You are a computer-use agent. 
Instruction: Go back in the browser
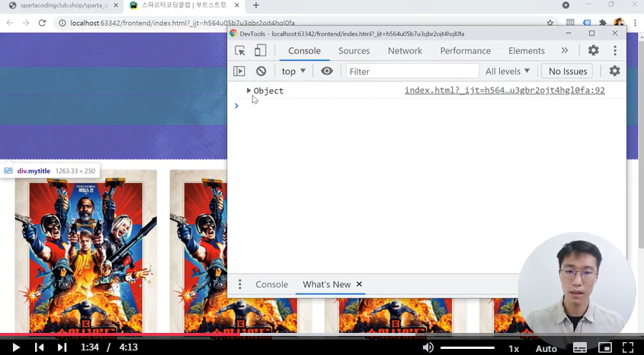(9, 23)
